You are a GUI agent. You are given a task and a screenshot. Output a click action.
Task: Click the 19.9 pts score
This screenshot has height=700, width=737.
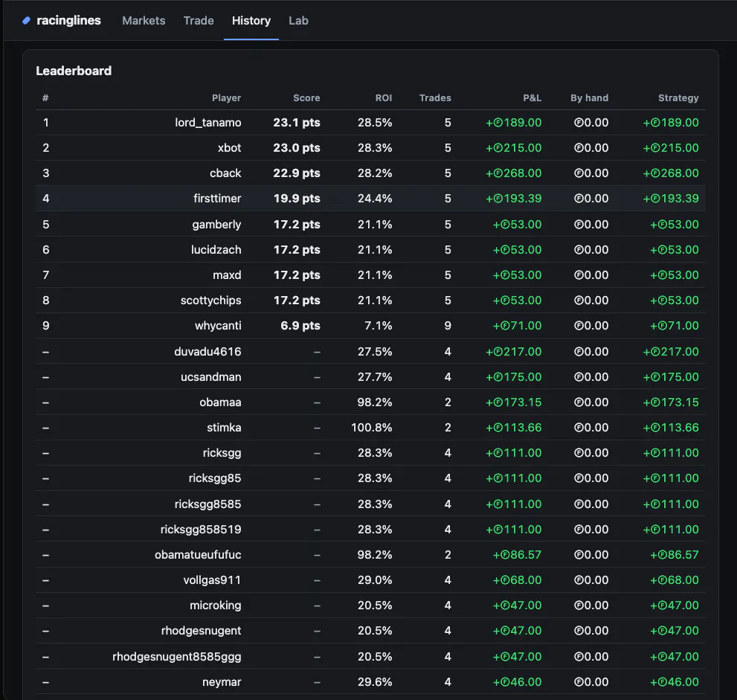pos(297,199)
